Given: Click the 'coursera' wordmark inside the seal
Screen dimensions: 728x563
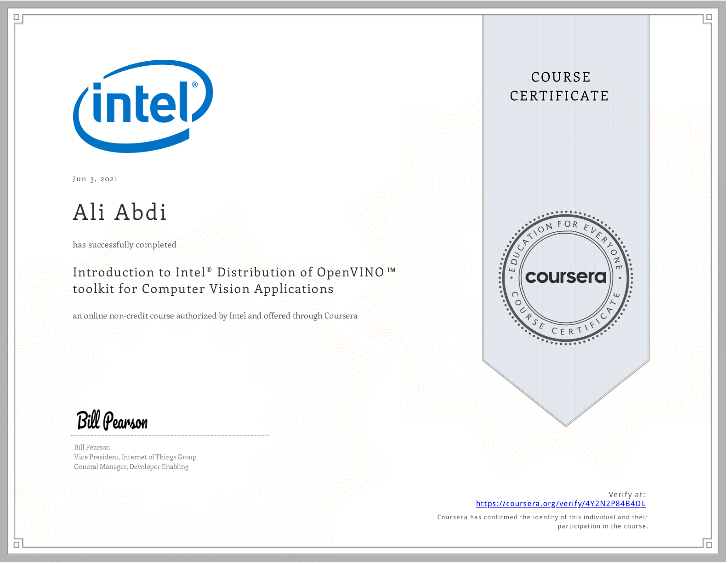Looking at the screenshot, I should click(566, 277).
